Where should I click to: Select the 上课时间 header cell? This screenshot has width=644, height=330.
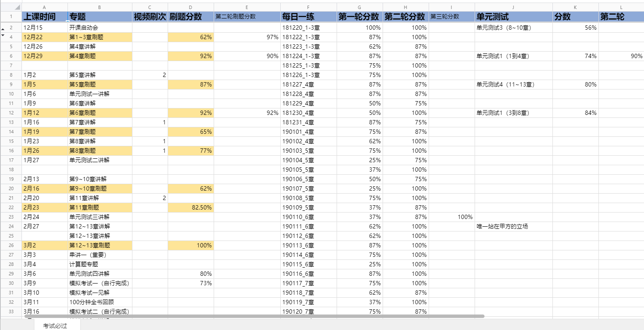[45, 17]
